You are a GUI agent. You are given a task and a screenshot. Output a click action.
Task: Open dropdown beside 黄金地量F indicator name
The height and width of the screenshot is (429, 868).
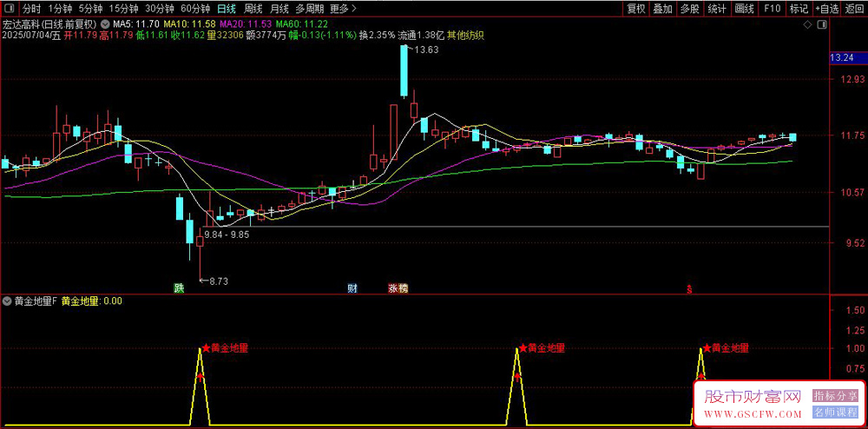click(7, 301)
